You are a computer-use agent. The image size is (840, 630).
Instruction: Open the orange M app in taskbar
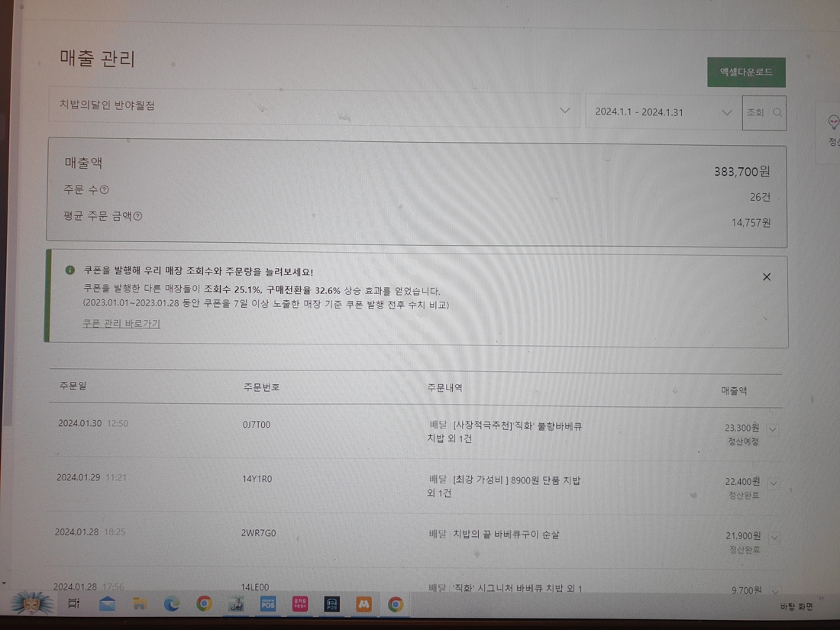pos(363,603)
